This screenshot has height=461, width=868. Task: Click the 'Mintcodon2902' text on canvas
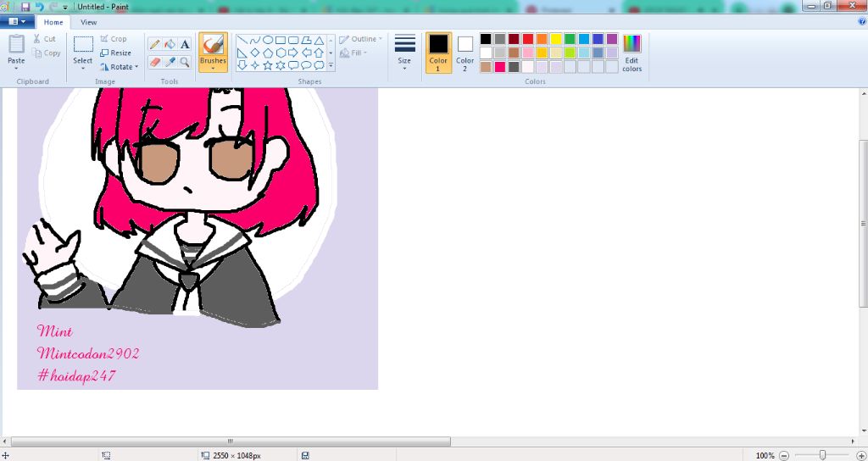[x=88, y=353]
